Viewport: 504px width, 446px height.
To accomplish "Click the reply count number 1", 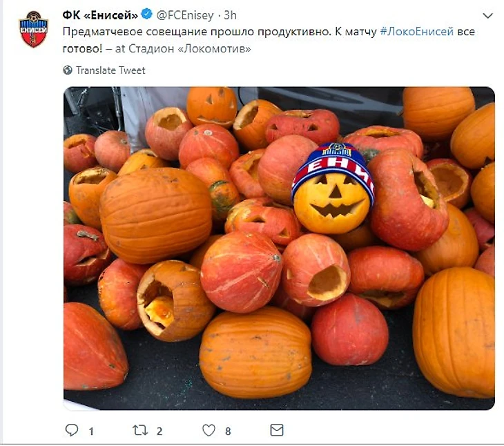I will 90,431.
